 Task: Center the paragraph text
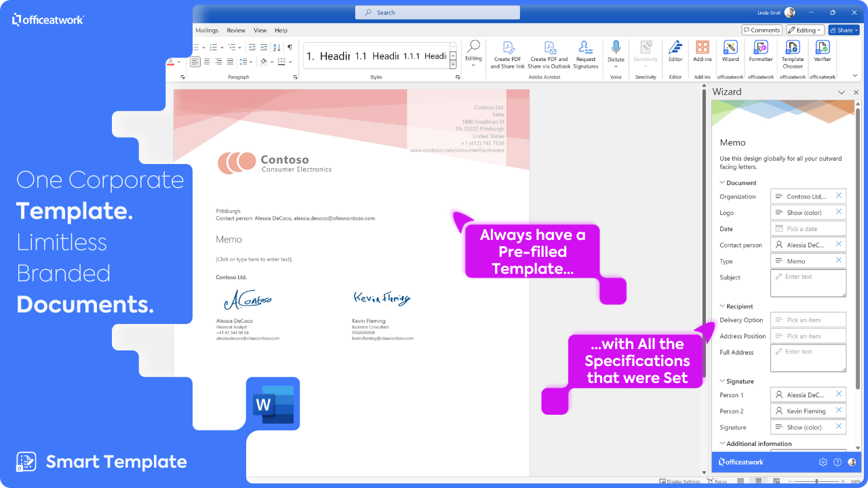(x=207, y=62)
